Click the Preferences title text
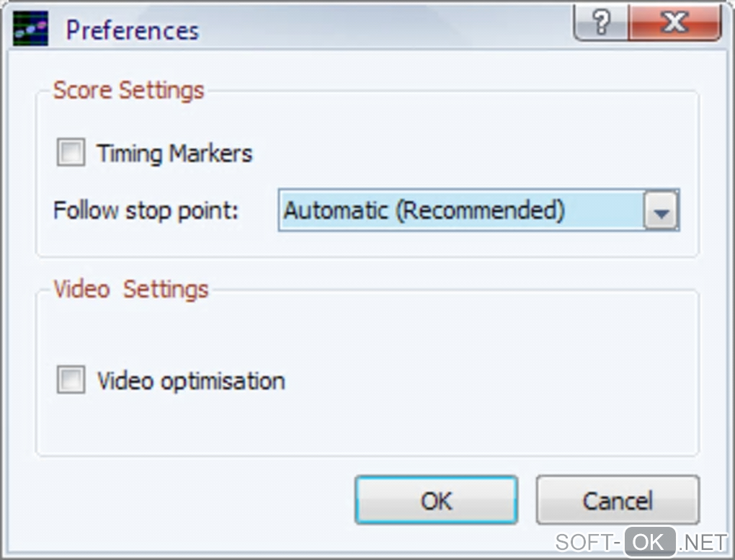This screenshot has width=735, height=560. (x=132, y=30)
